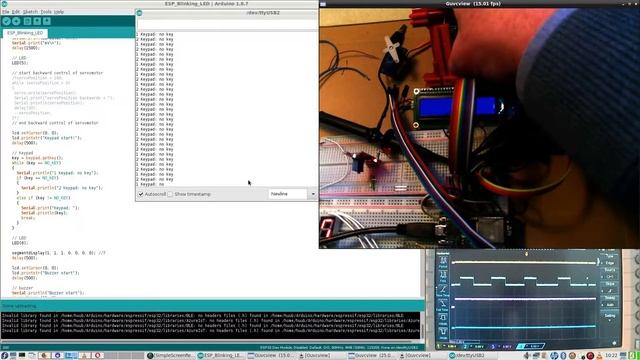Open the start menu icon in taskbar
This screenshot has height=360, width=640.
4,356
